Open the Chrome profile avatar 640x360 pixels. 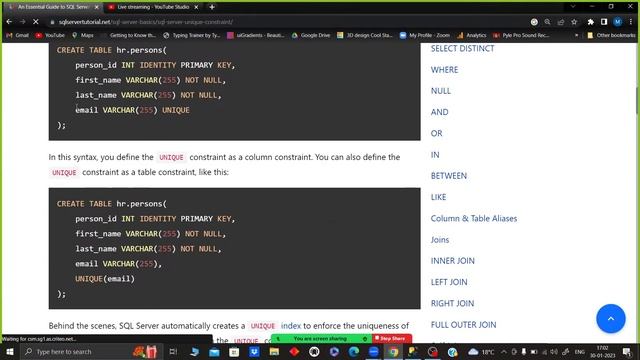pos(618,22)
